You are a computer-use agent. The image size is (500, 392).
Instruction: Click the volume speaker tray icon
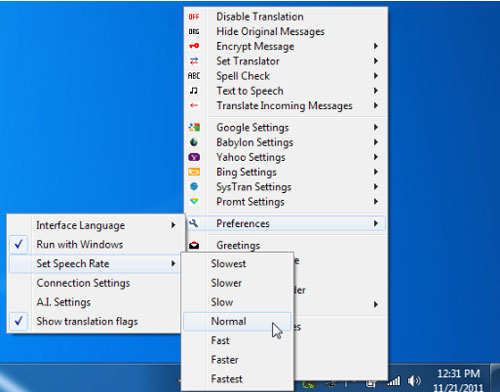pyautogui.click(x=414, y=381)
